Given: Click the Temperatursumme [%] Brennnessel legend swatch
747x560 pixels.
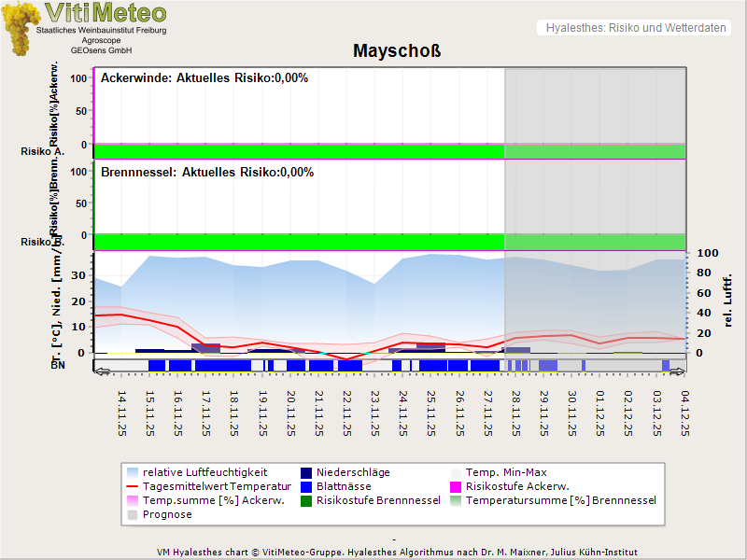Looking at the screenshot, I should tap(457, 500).
